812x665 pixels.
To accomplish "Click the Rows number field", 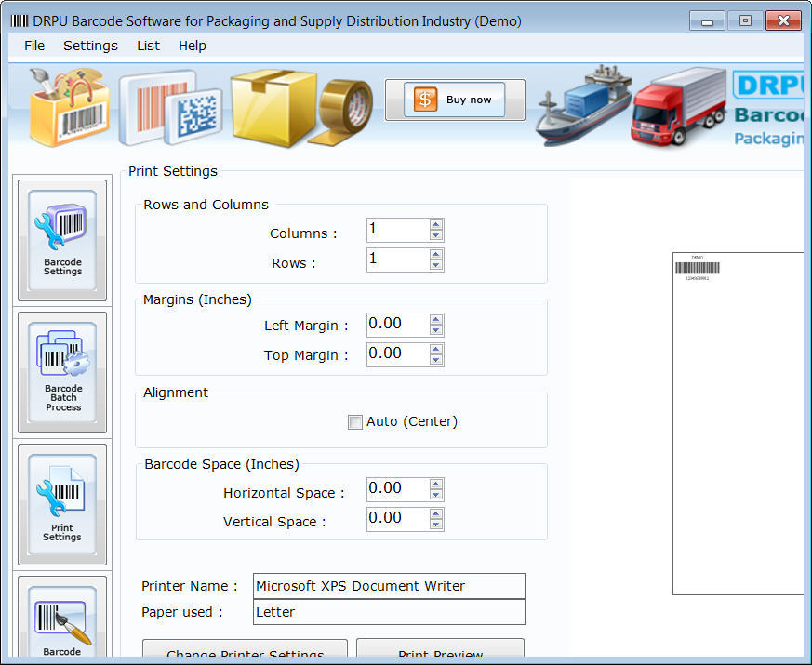I will pos(398,259).
